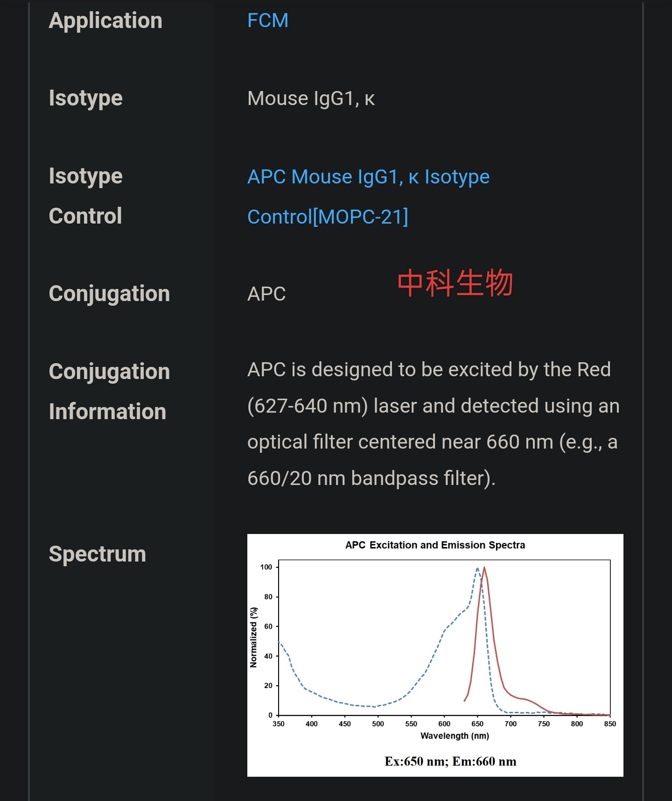Select the Mouse IgG1, κ isotype value
Screen dimensions: 672x801
coord(311,98)
